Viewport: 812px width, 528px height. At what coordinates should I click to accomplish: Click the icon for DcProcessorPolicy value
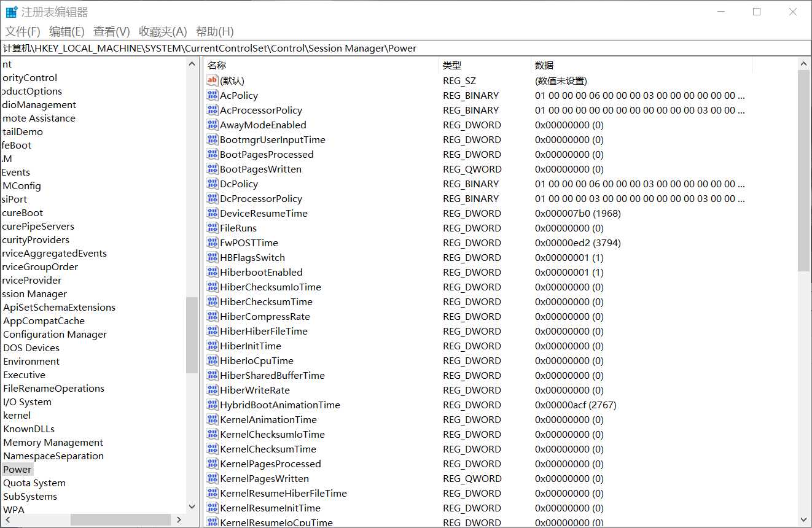[213, 198]
